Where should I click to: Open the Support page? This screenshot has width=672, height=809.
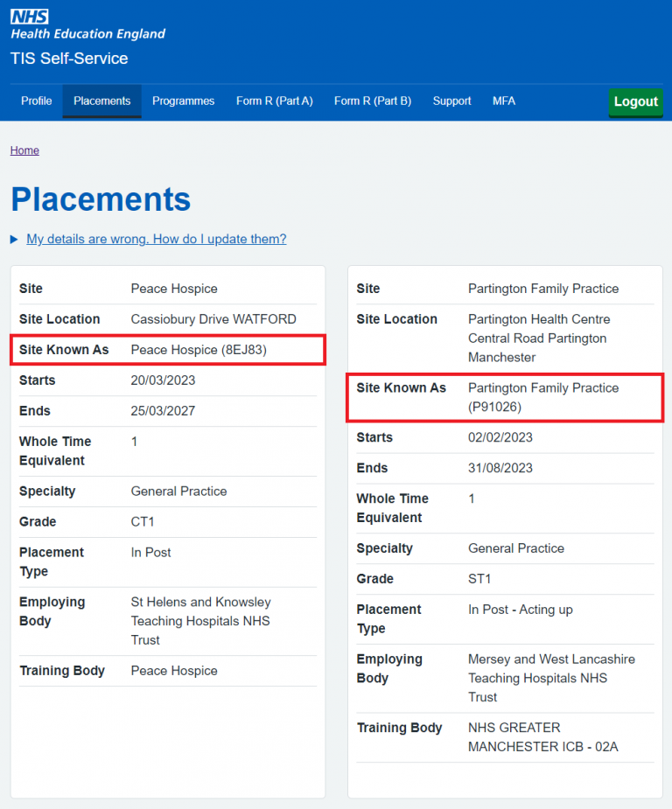tap(451, 101)
